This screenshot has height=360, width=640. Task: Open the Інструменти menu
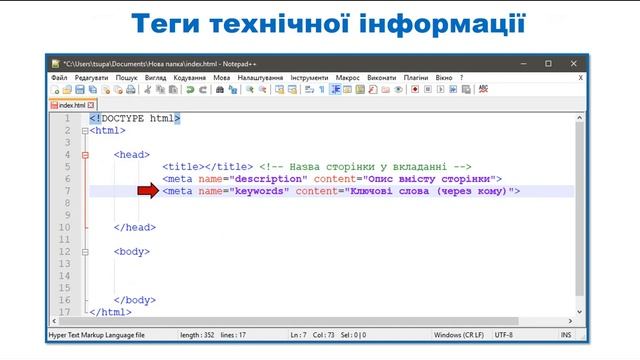[309, 78]
